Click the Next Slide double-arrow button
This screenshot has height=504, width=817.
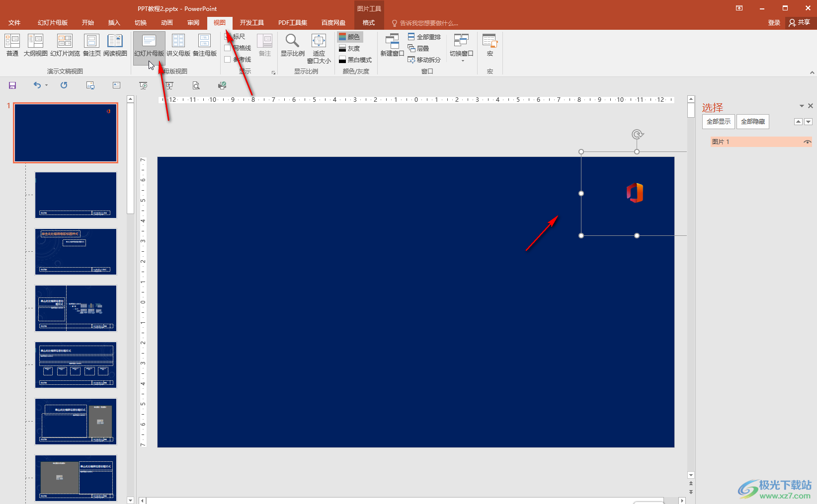691,492
